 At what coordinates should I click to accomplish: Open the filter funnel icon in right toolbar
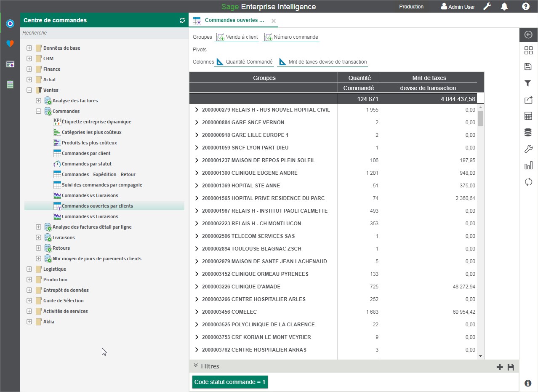[x=528, y=83]
